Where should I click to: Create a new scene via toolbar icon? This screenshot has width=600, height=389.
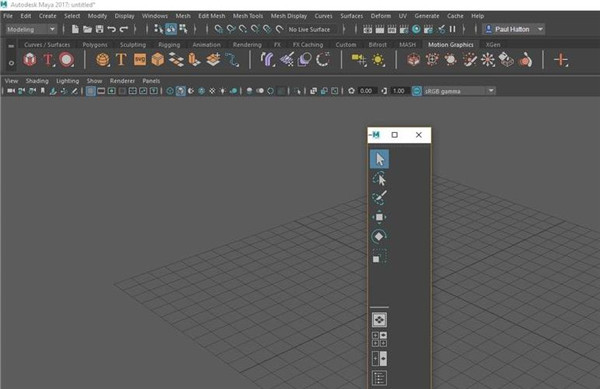(75, 29)
